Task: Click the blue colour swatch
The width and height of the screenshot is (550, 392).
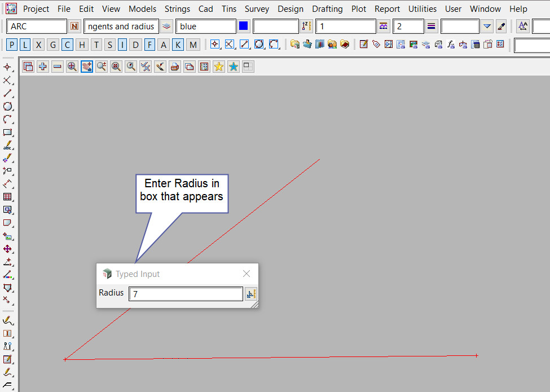Action: (x=244, y=27)
